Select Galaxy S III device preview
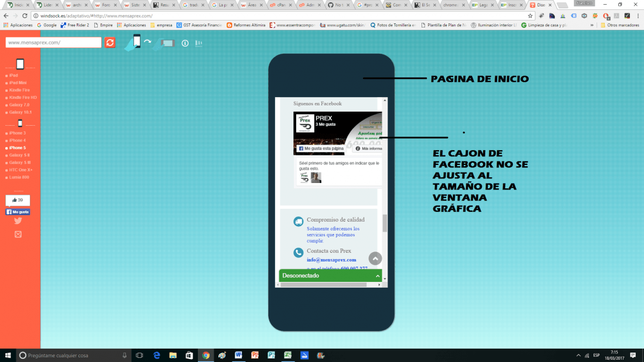Screen dimensions: 644x362 coord(20,163)
